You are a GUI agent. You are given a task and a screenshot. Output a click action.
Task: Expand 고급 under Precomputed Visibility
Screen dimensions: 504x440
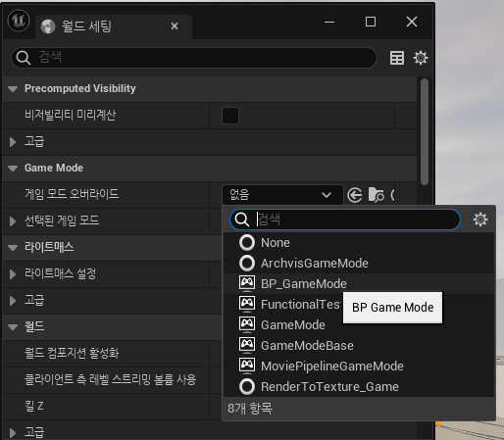point(13,142)
